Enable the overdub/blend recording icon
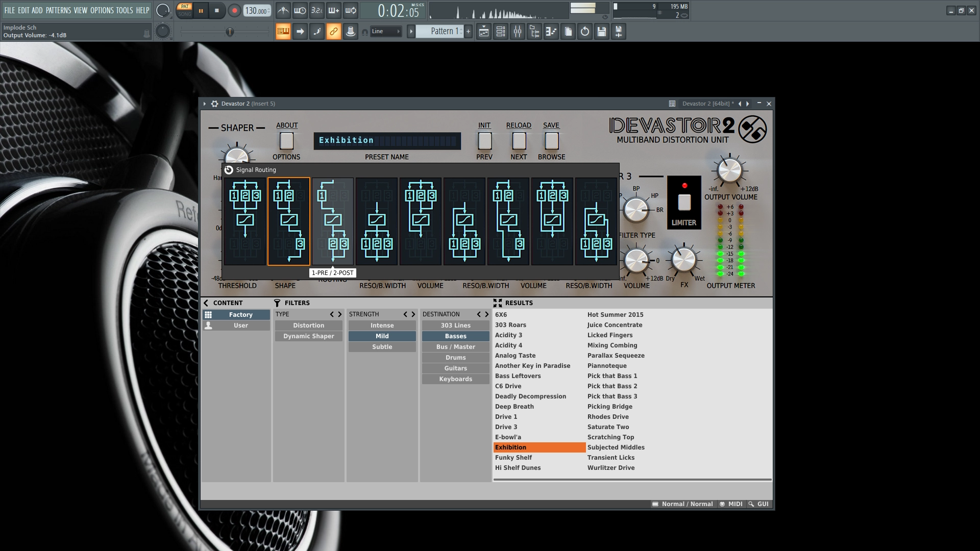Image resolution: width=980 pixels, height=551 pixels. pyautogui.click(x=334, y=10)
